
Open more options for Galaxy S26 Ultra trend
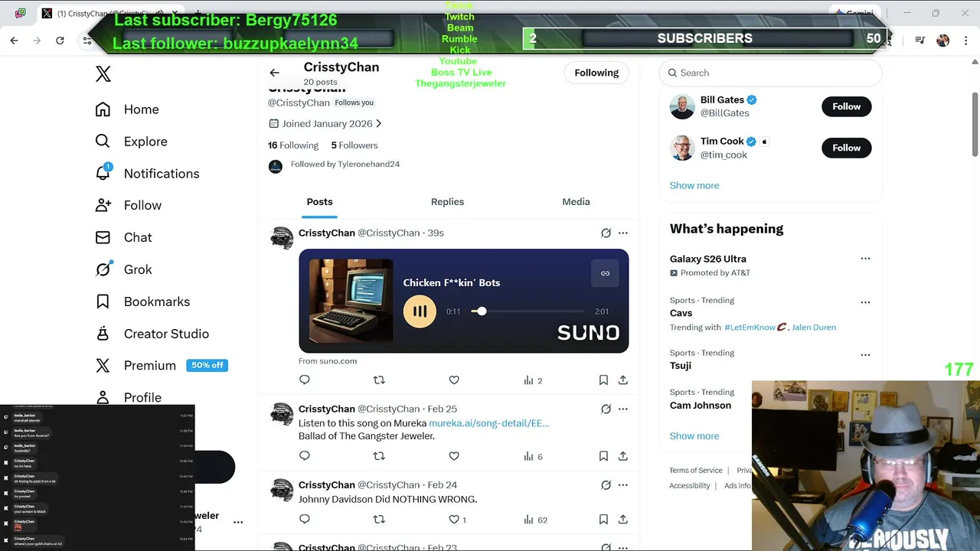(865, 259)
